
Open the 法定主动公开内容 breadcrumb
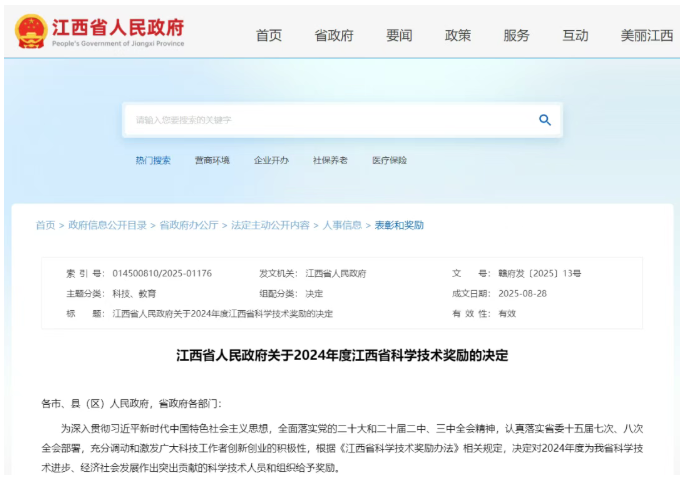(270, 225)
